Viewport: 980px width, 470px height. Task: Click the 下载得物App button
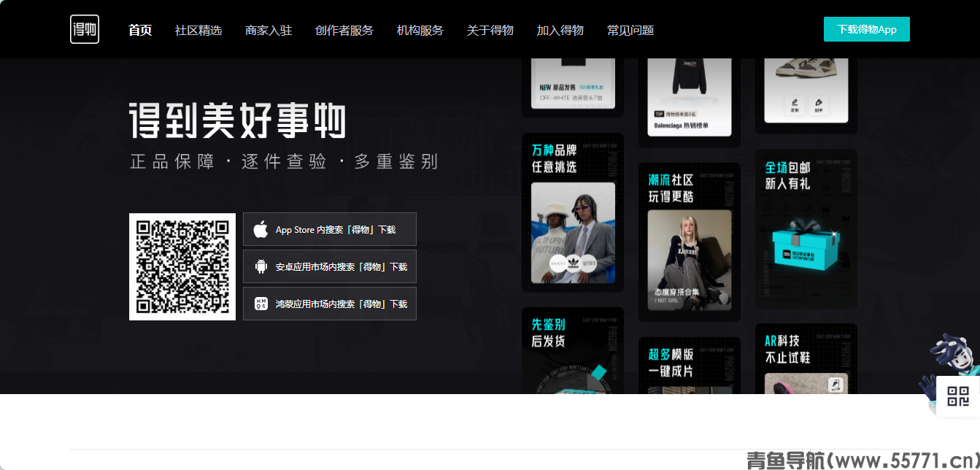pos(867,29)
